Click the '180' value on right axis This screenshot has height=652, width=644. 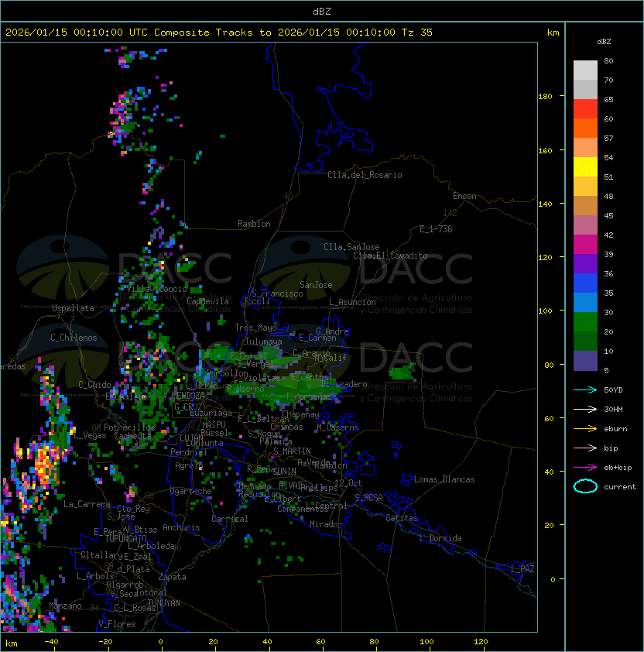tap(545, 97)
